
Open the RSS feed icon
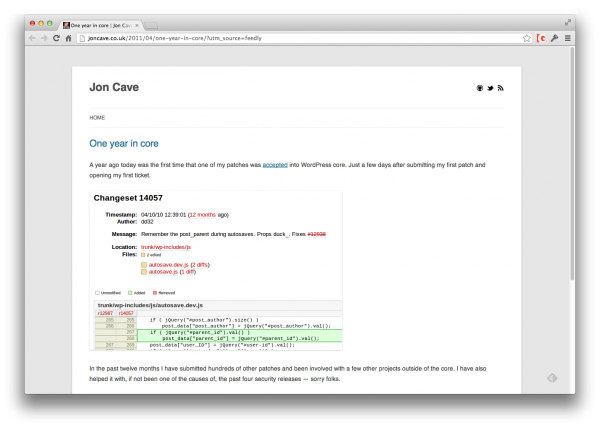[501, 88]
